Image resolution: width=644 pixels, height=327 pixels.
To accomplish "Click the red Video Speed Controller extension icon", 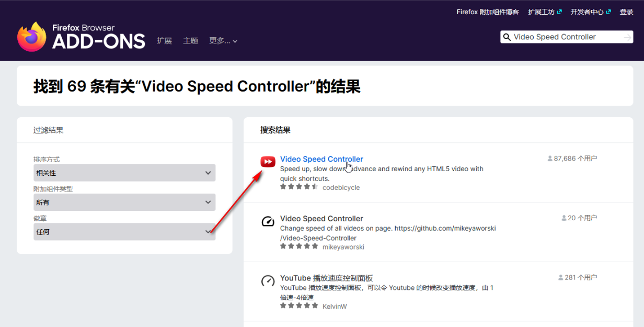I will (268, 162).
